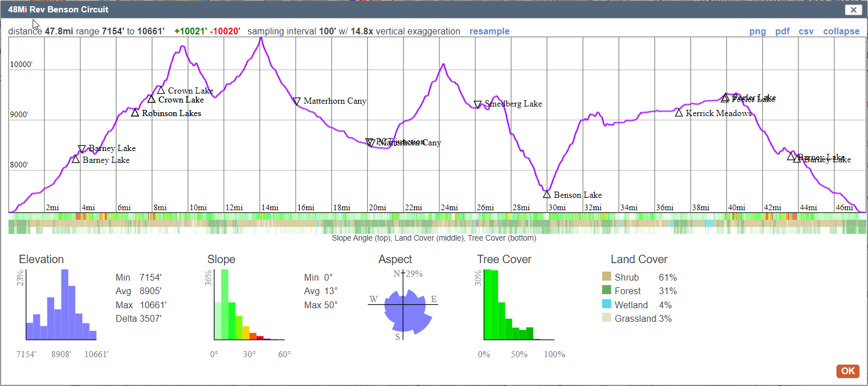Click the Land Cover heading
The width and height of the screenshot is (868, 386).
coord(639,259)
